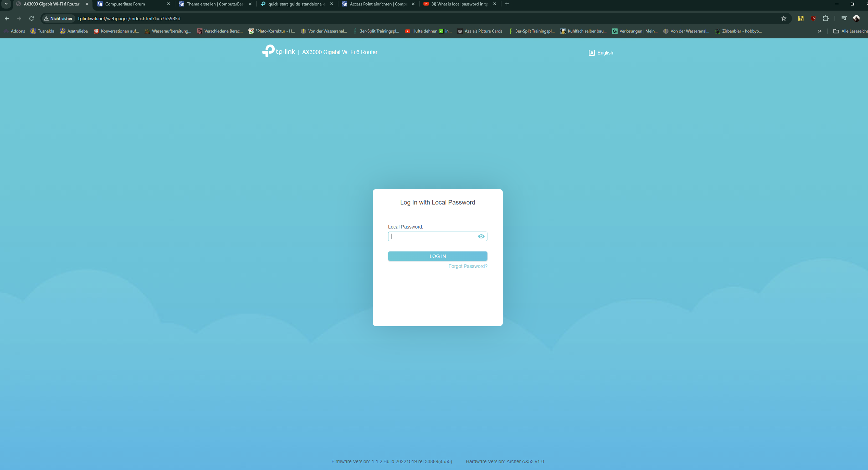Expand the hidden bookmarks overflow chevron
This screenshot has width=868, height=470.
819,31
